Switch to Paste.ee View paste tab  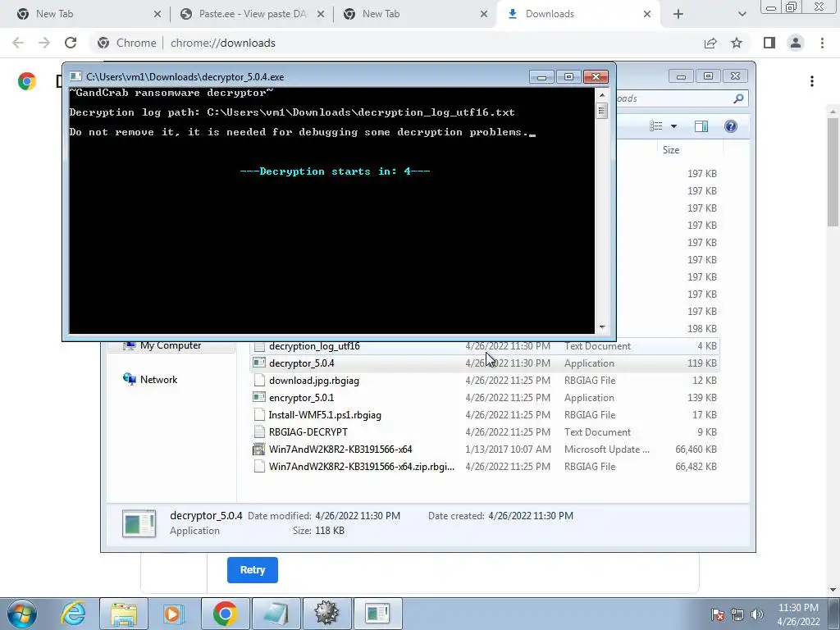(x=252, y=14)
